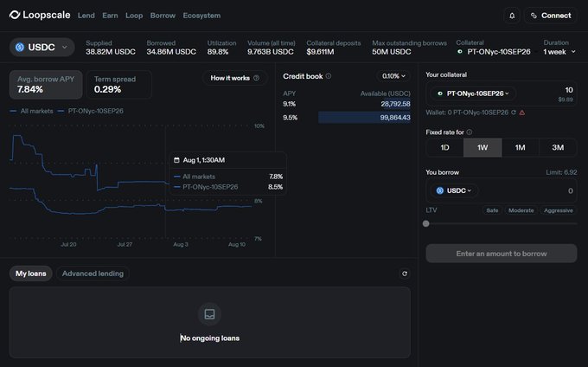Click the USDC icon in You borrow field
588x367 pixels.
[x=440, y=190]
